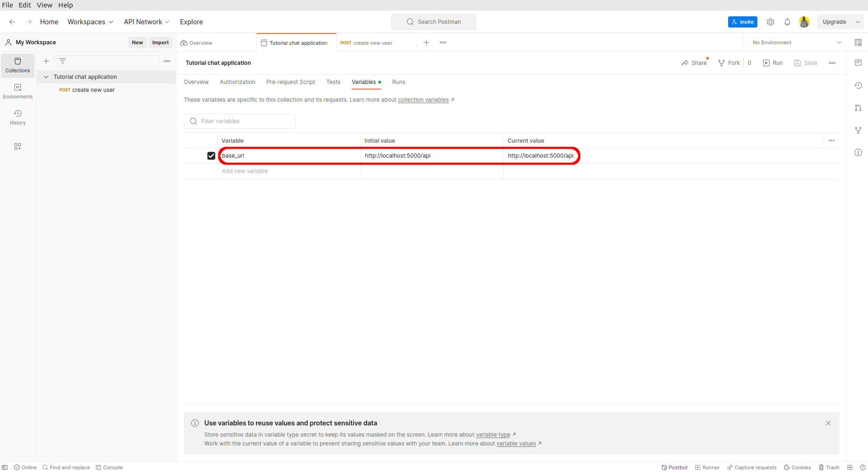Screen dimensions: 868x473
Task: Expand the API Network dropdown
Action: [146, 22]
